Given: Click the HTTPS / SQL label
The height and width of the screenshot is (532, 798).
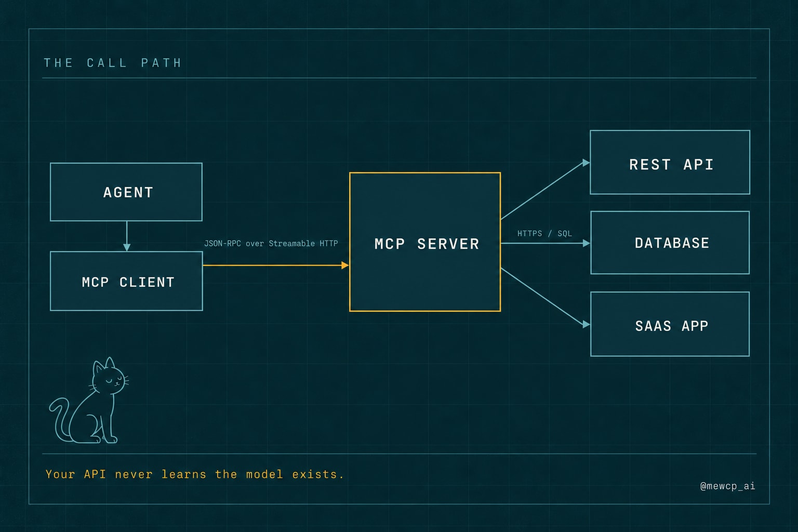Looking at the screenshot, I should tap(544, 234).
